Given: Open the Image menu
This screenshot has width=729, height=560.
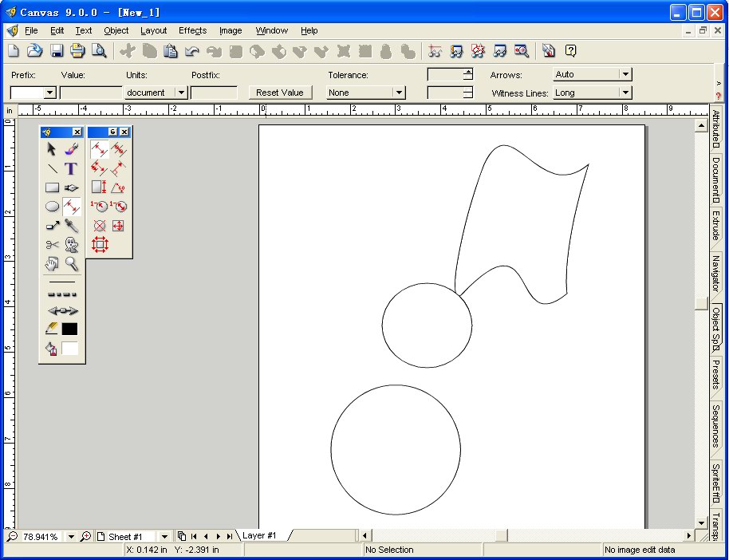Looking at the screenshot, I should [x=231, y=30].
